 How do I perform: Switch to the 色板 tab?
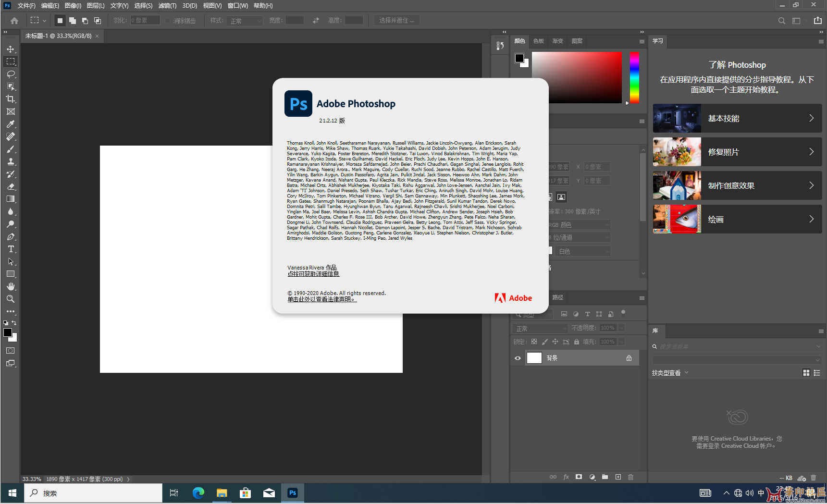pos(539,41)
